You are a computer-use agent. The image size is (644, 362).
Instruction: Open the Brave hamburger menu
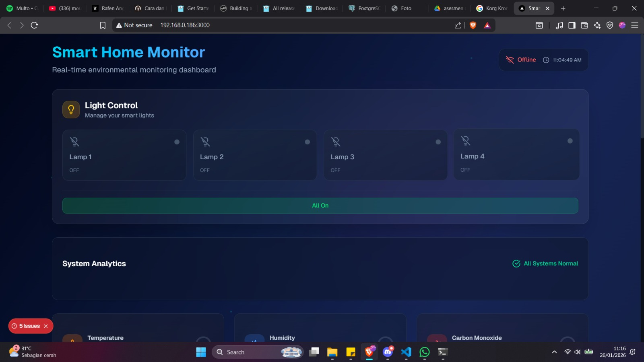(635, 25)
